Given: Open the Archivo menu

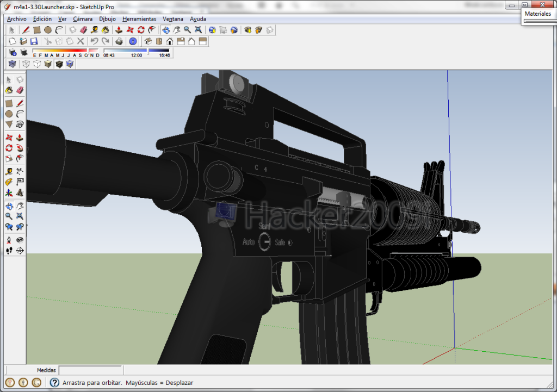Looking at the screenshot, I should (17, 19).
